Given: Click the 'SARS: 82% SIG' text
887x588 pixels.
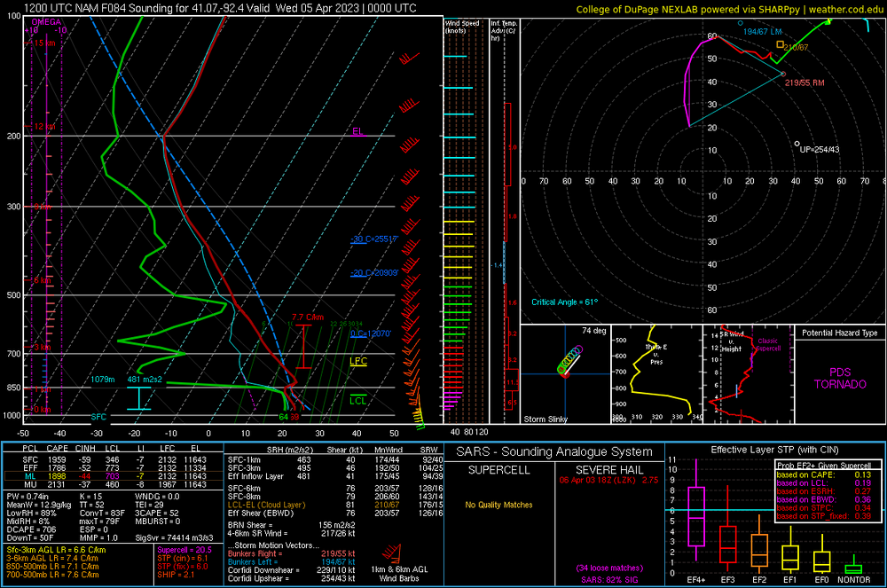Looking at the screenshot, I should coord(609,580).
